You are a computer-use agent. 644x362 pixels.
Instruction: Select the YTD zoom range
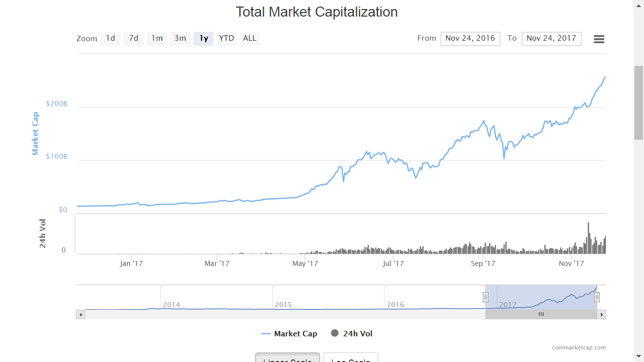[x=226, y=39]
